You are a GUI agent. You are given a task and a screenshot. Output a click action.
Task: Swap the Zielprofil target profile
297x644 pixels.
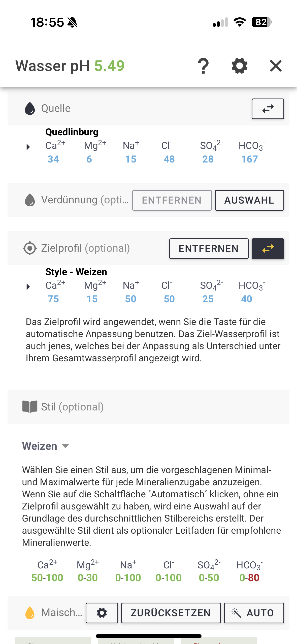268,249
